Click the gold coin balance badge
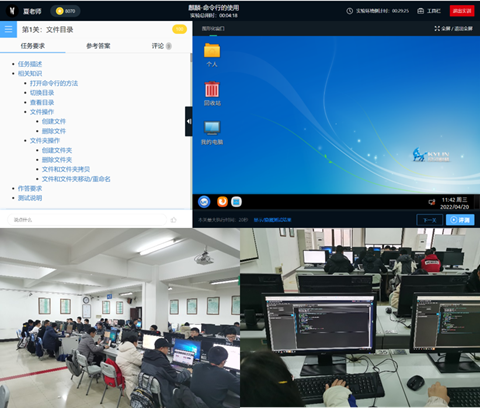 click(x=65, y=11)
